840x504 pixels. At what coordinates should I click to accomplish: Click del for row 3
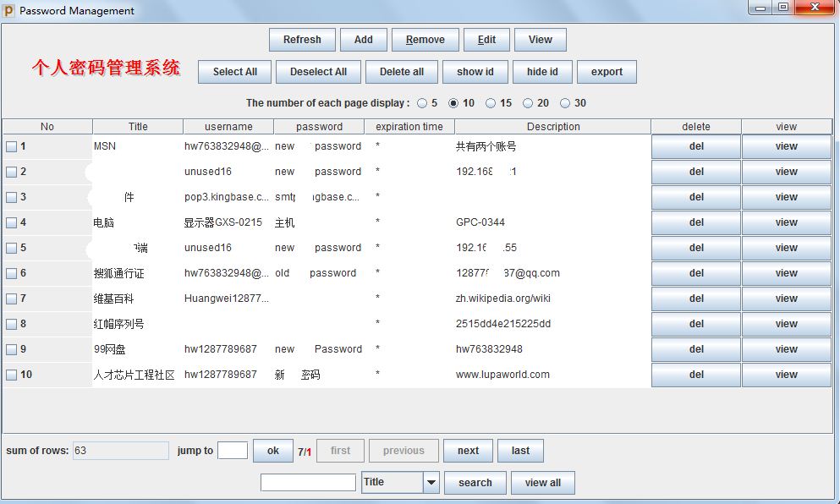coord(696,197)
